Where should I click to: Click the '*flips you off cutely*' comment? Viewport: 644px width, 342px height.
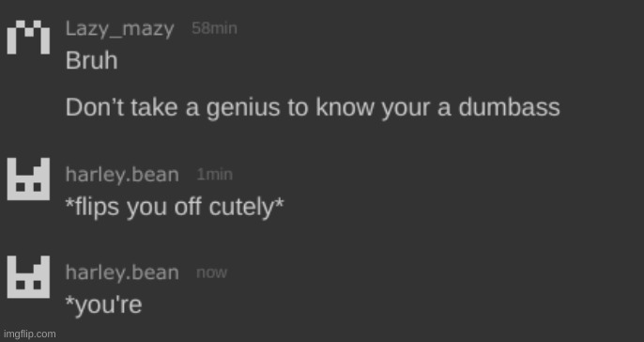point(175,207)
